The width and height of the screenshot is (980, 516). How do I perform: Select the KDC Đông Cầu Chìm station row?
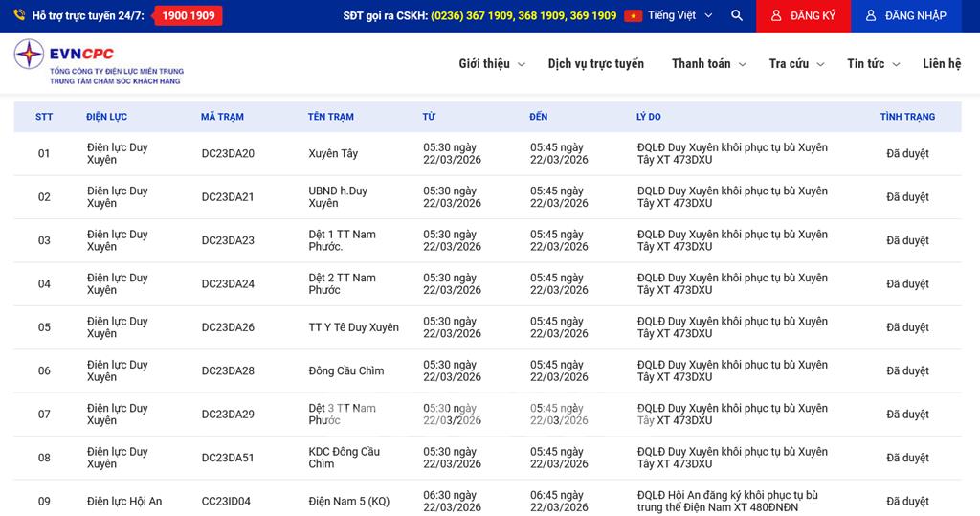click(344, 458)
